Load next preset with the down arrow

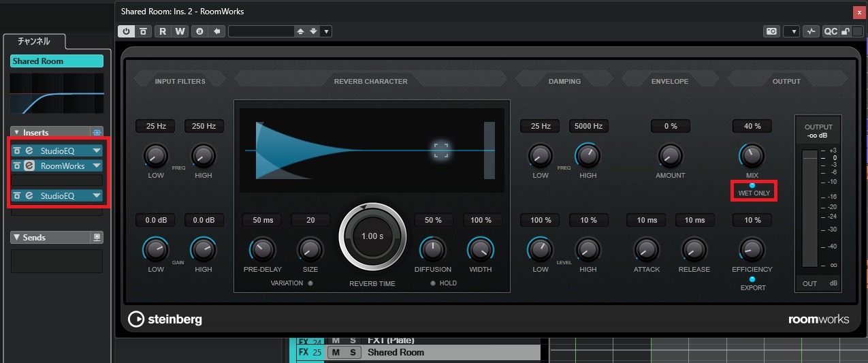coord(313,31)
